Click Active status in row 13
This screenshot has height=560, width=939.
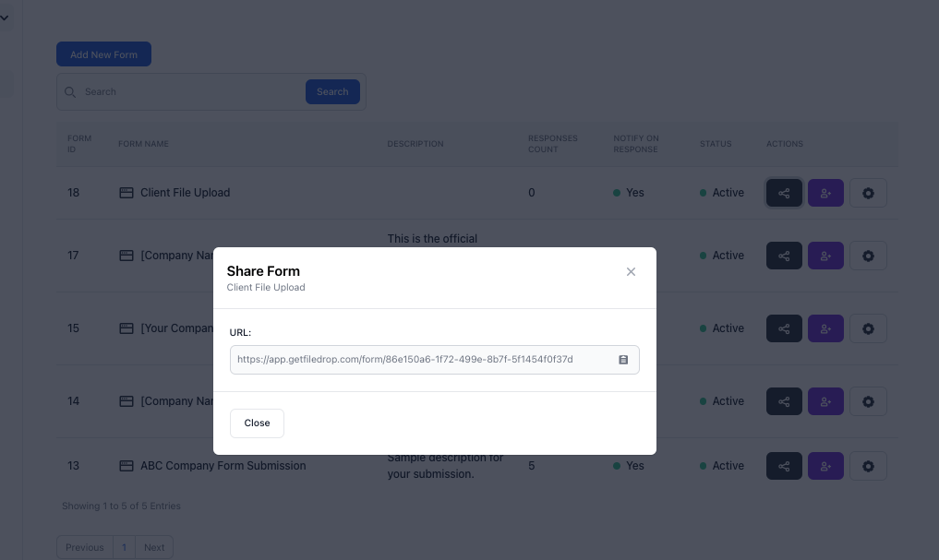(722, 466)
